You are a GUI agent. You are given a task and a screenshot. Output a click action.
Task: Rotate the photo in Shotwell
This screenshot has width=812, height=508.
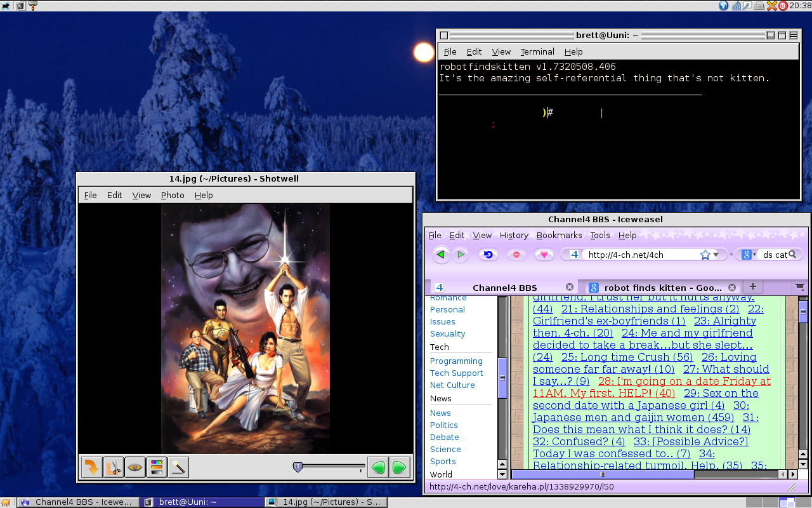92,468
